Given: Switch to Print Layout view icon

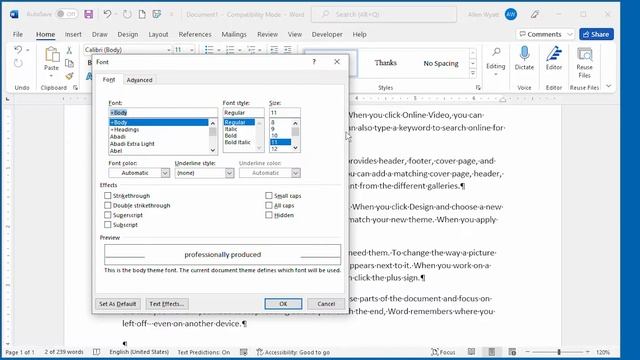Looking at the screenshot, I should (x=492, y=352).
